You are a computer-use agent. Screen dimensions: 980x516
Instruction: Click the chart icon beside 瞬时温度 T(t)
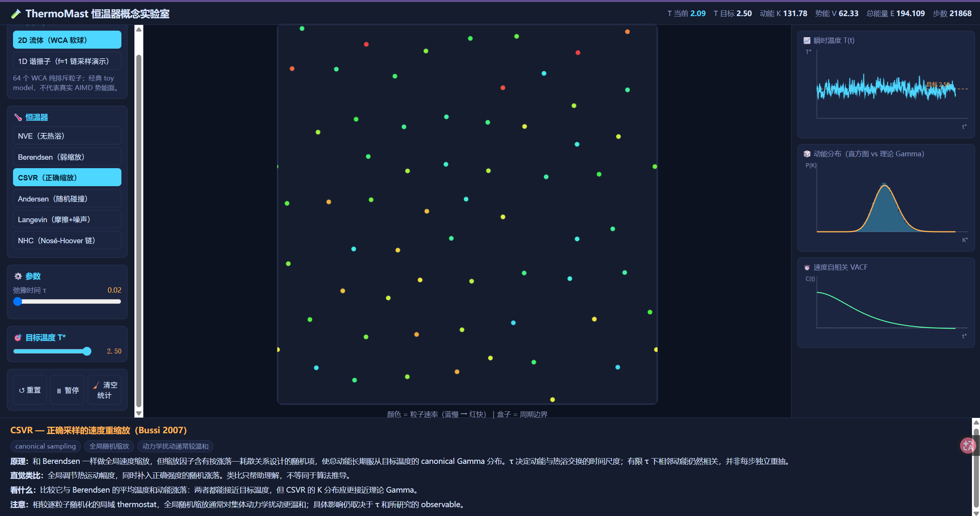tap(807, 41)
